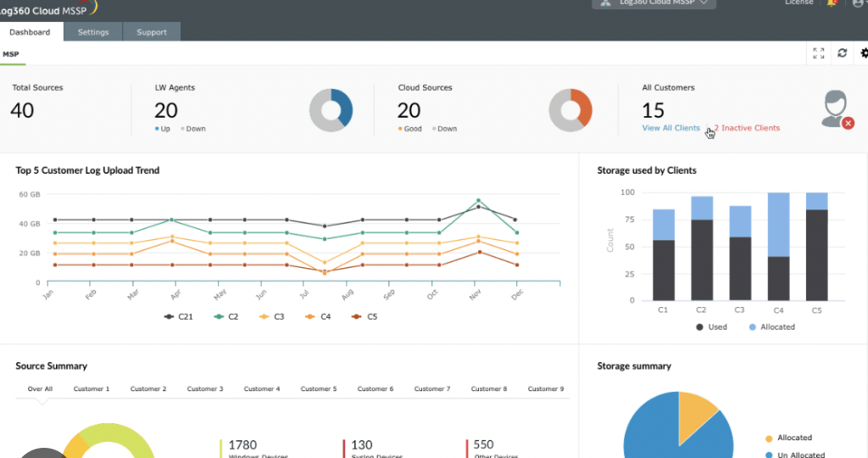The width and height of the screenshot is (868, 458).
Task: Hide the Allocated series in storage legend
Action: pos(771,327)
